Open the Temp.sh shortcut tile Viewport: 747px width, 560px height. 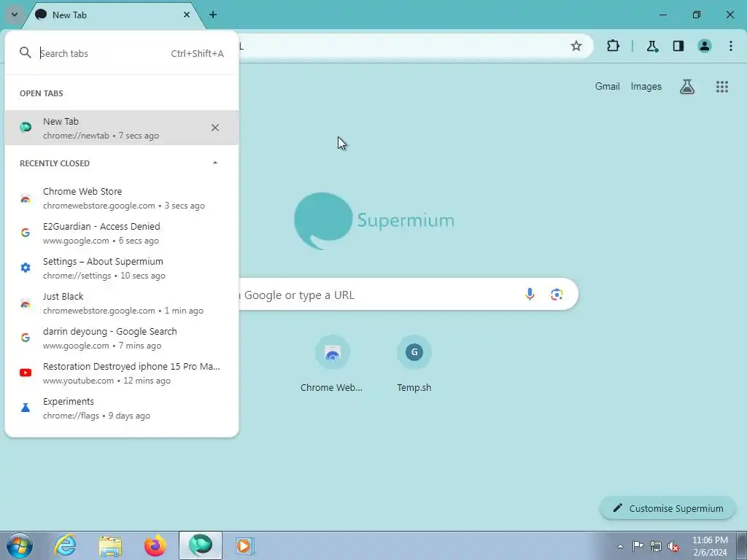point(414,364)
